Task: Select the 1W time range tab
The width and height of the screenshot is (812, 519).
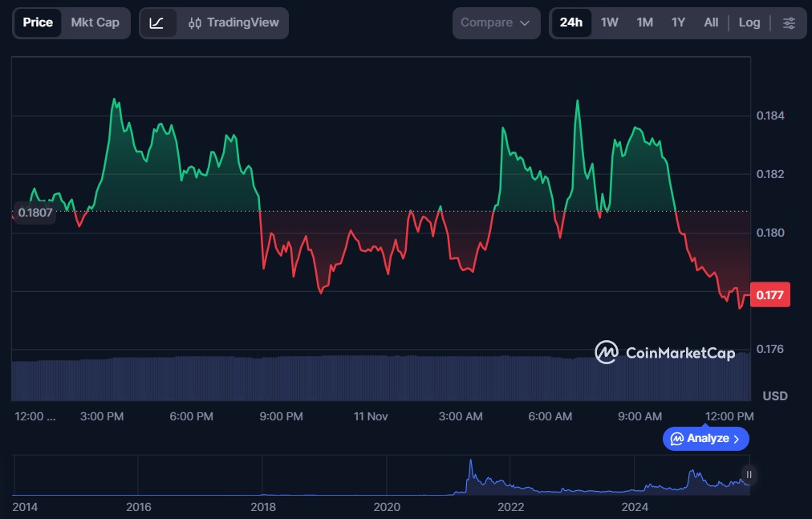Action: 610,23
